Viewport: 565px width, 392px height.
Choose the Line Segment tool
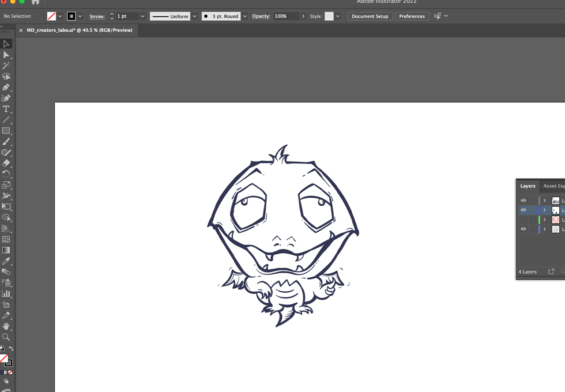(6, 120)
